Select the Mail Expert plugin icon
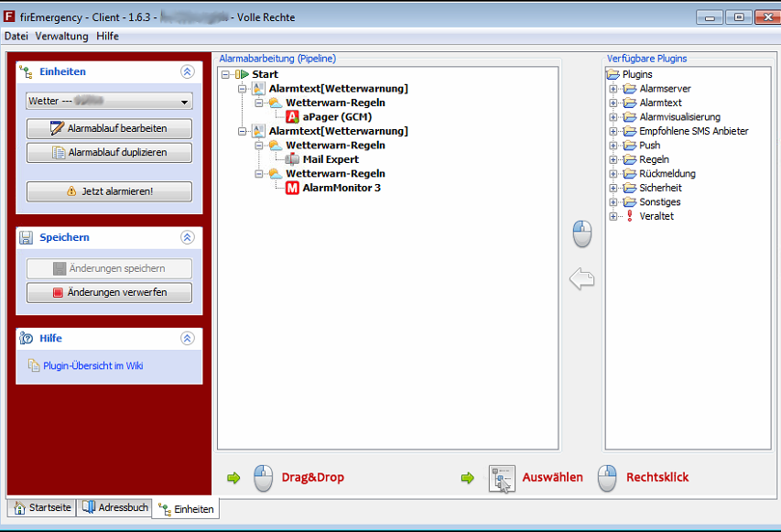 coord(293,159)
